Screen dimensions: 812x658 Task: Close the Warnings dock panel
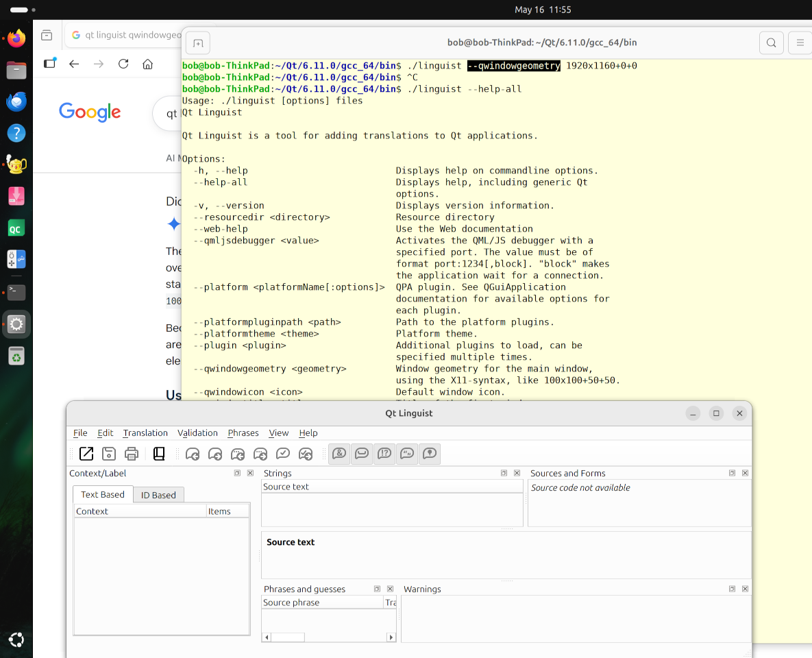746,589
